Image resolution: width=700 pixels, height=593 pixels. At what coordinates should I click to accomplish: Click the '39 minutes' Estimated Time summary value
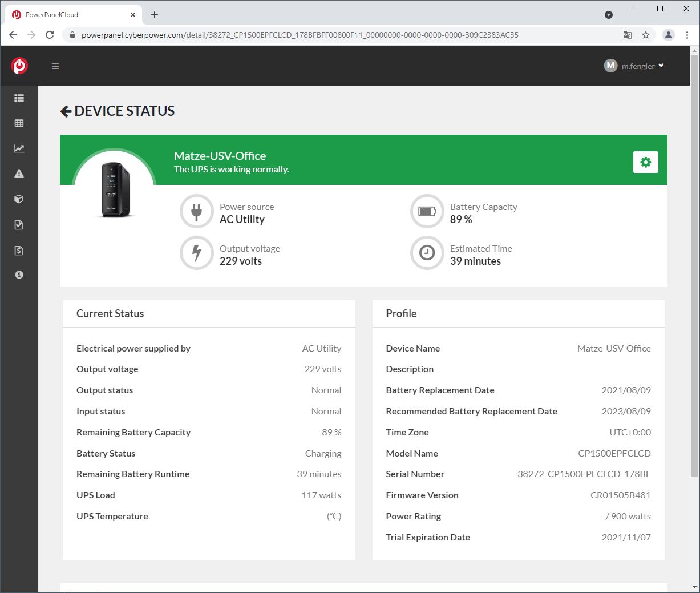(x=475, y=261)
